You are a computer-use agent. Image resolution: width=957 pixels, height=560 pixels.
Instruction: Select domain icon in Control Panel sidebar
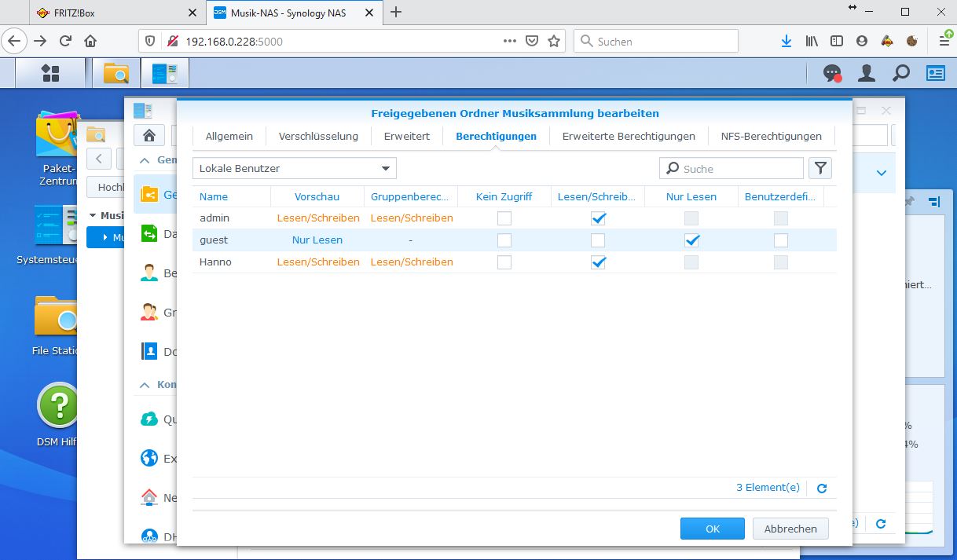click(x=149, y=351)
